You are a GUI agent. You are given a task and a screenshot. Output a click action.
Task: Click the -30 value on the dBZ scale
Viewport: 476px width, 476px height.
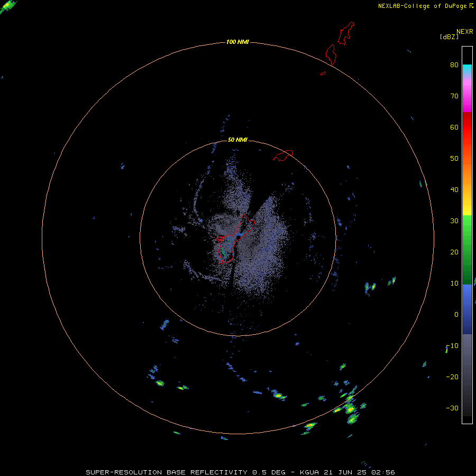(452, 408)
